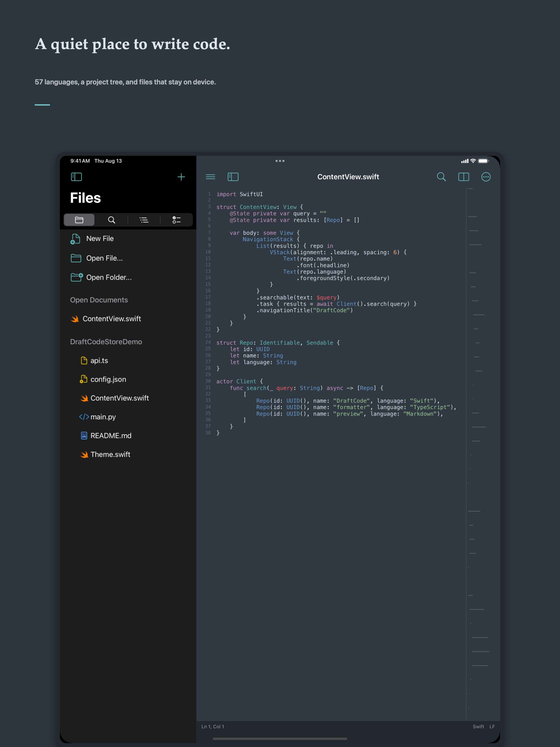This screenshot has height=747, width=560.
Task: Tap the plus button in Files panel
Action: coord(181,177)
